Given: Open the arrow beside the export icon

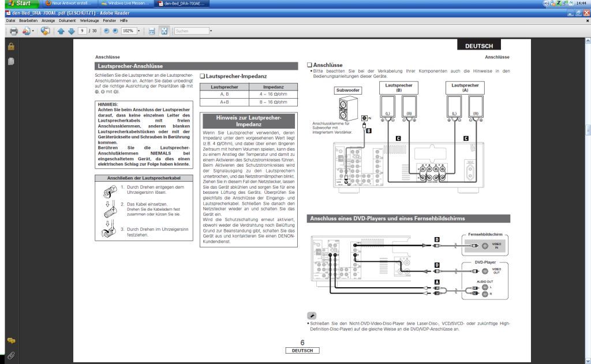Looking at the screenshot, I should [x=33, y=31].
